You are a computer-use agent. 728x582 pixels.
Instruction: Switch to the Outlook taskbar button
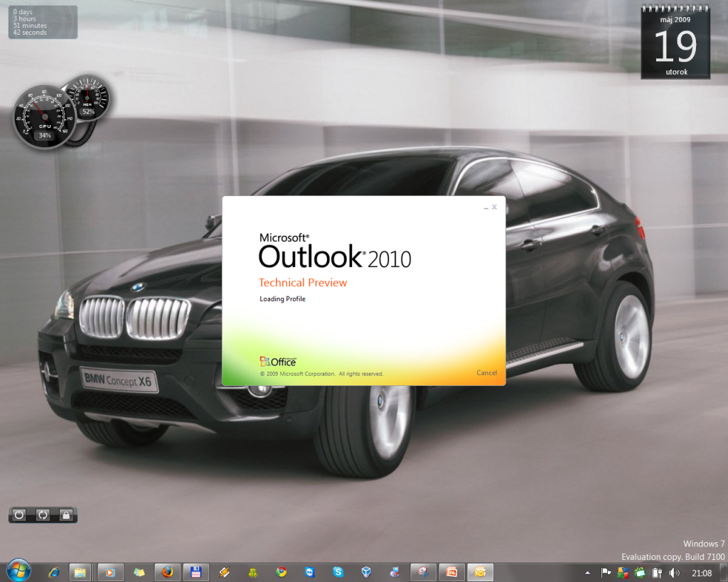480,572
